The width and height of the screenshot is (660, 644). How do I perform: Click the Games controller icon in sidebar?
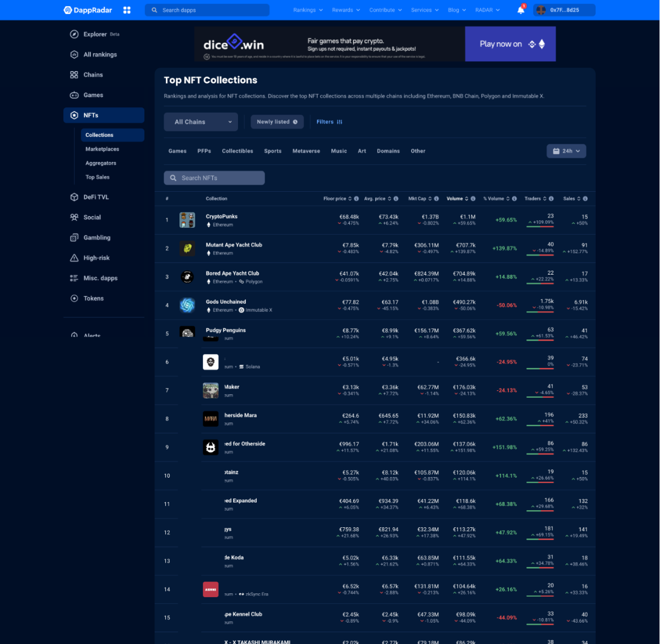click(x=74, y=95)
